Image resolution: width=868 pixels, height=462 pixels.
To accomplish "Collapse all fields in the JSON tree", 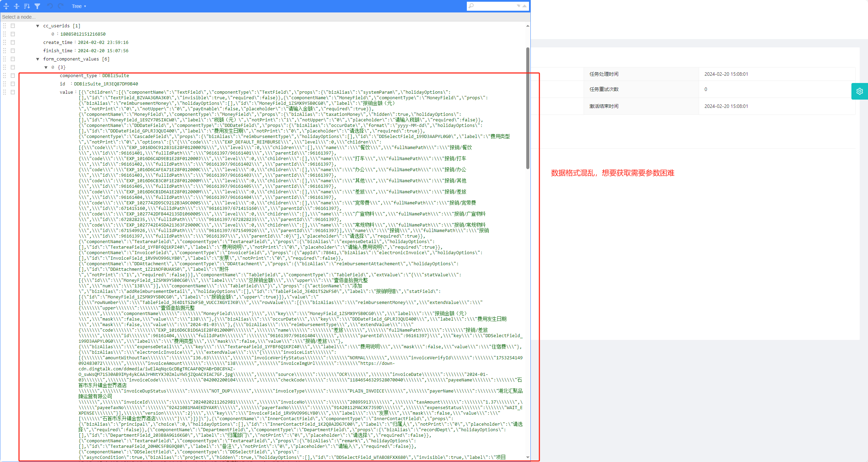I will tap(16, 6).
